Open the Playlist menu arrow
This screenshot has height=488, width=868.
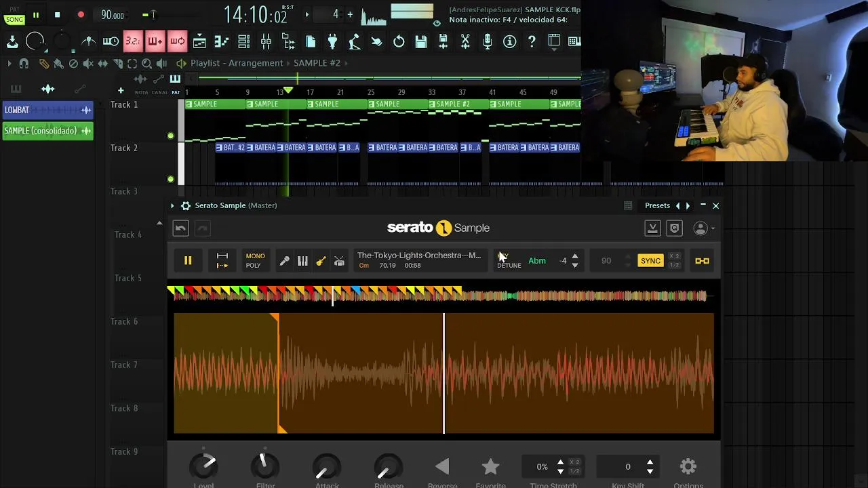pyautogui.click(x=9, y=63)
